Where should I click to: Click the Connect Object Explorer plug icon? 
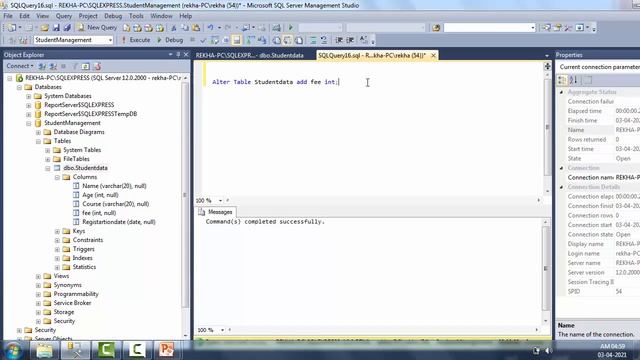point(42,66)
